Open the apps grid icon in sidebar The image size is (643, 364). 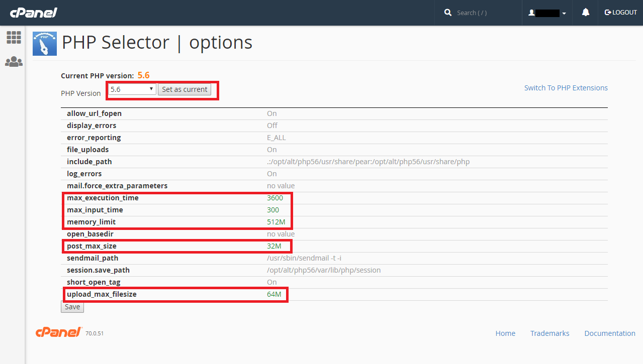coord(14,38)
